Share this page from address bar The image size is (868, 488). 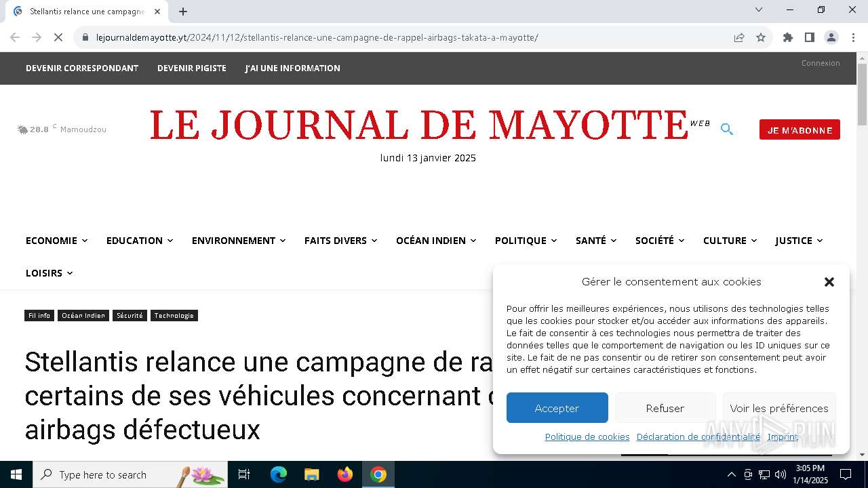click(x=739, y=37)
